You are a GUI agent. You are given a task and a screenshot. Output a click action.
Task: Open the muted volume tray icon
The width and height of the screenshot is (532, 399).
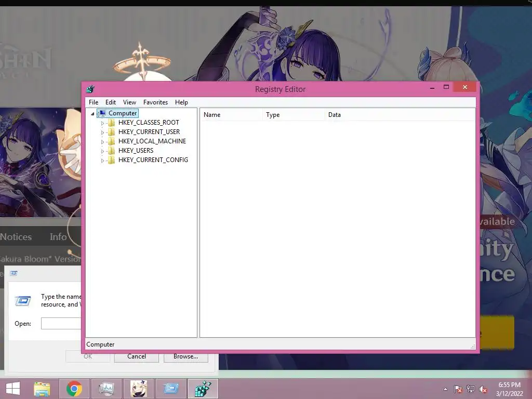[483, 389]
